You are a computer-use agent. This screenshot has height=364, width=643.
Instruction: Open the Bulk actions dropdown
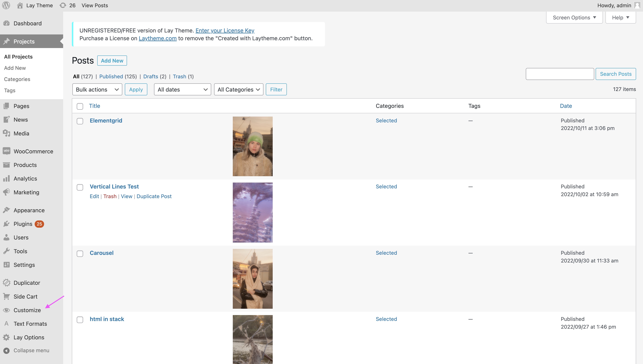pos(97,89)
